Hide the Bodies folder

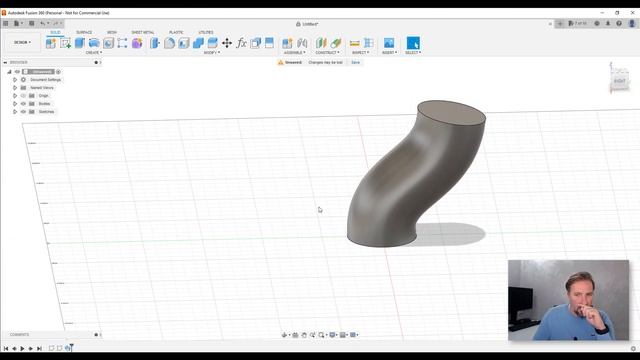(23, 104)
